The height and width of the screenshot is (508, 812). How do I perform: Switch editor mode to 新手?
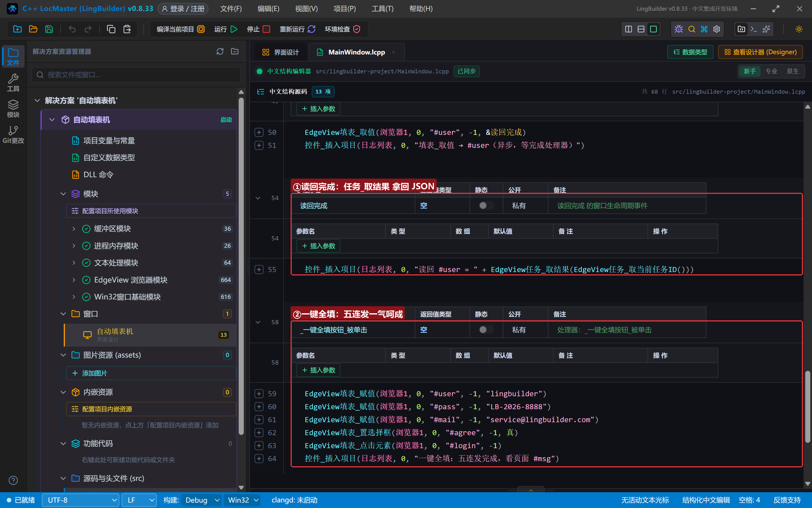click(750, 71)
